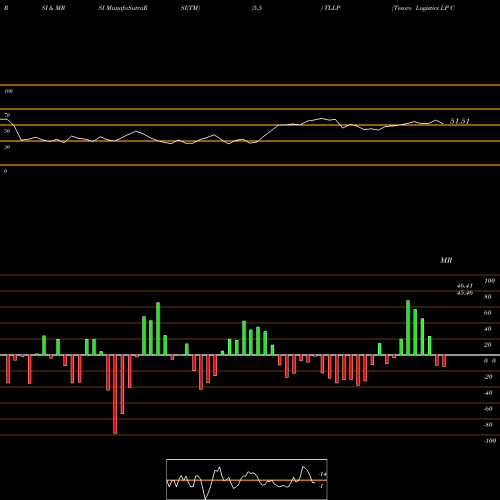This screenshot has width=500, height=500.
Task: Click the RSI axis label 30
Action: pyautogui.click(x=7, y=147)
